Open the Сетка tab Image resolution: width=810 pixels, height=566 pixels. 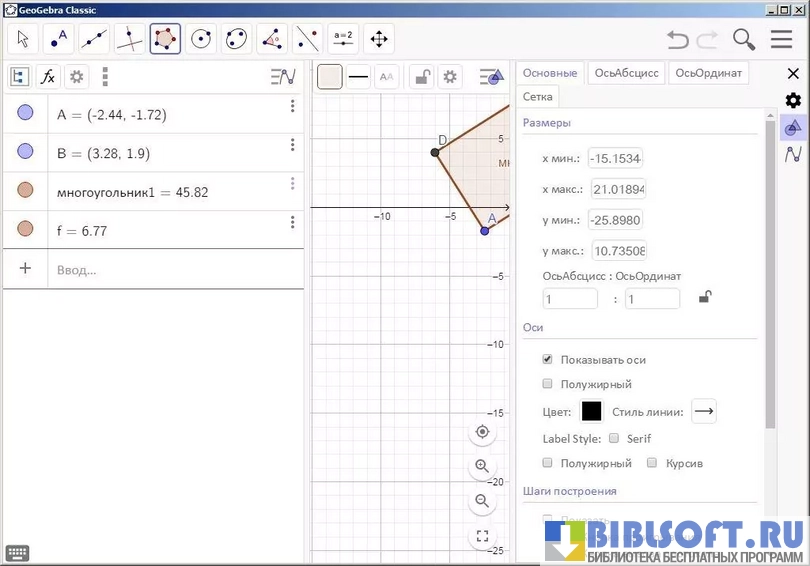pos(538,97)
